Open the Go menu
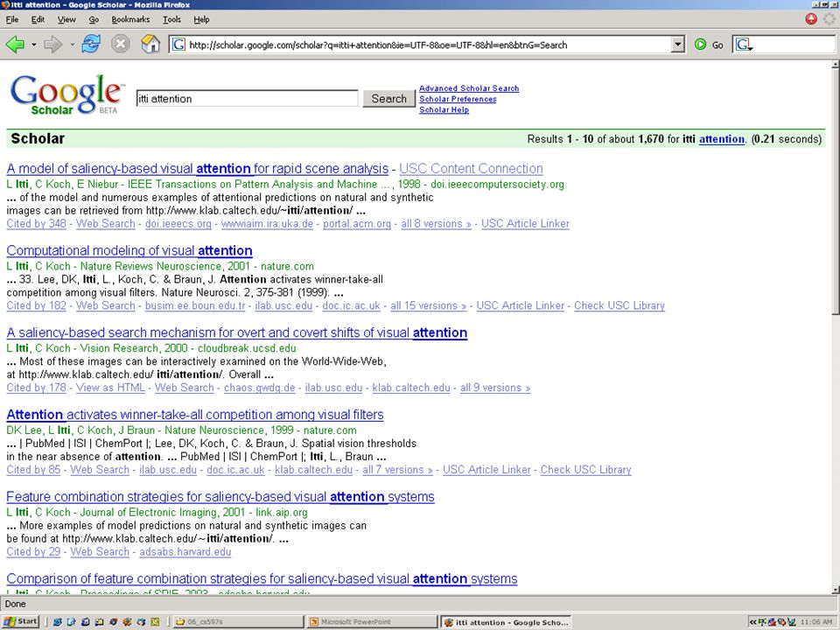The width and height of the screenshot is (840, 630). (94, 19)
